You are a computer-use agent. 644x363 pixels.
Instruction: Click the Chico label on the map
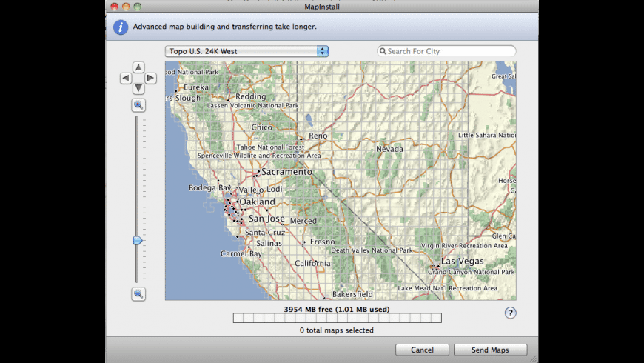tap(261, 127)
